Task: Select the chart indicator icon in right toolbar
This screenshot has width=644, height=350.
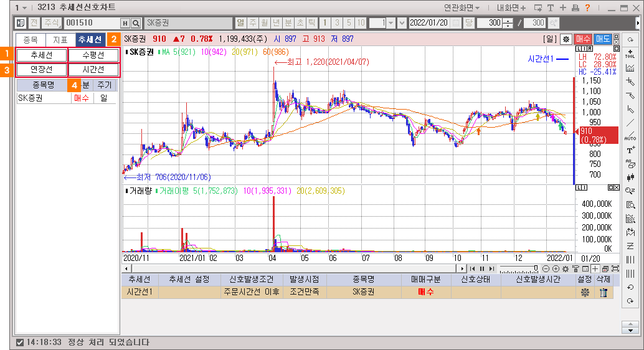Action: [630, 68]
